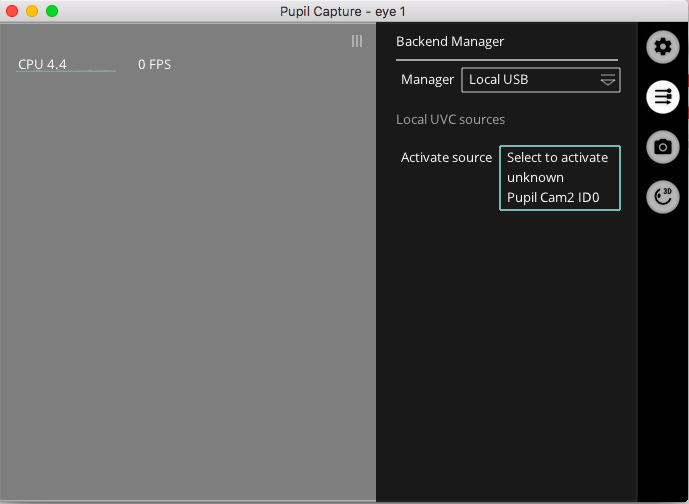Click the Backend Manager heading

coord(450,41)
